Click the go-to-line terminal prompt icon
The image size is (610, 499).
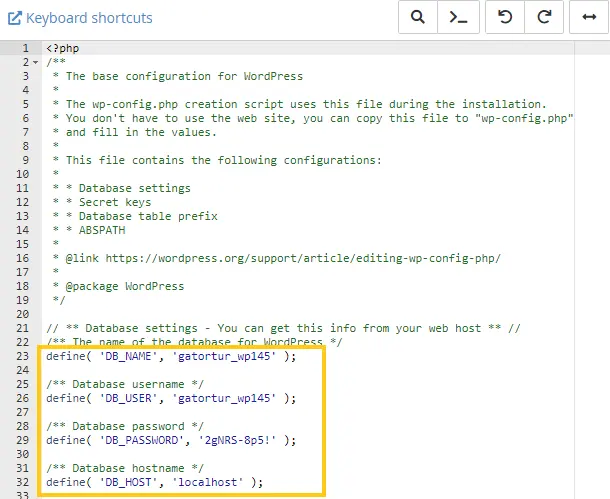pos(458,17)
